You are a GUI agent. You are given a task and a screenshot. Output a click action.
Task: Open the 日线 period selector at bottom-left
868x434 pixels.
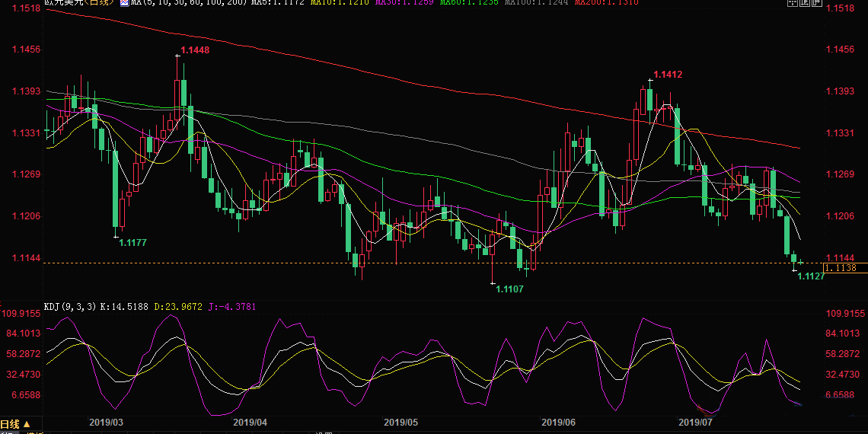click(x=15, y=424)
